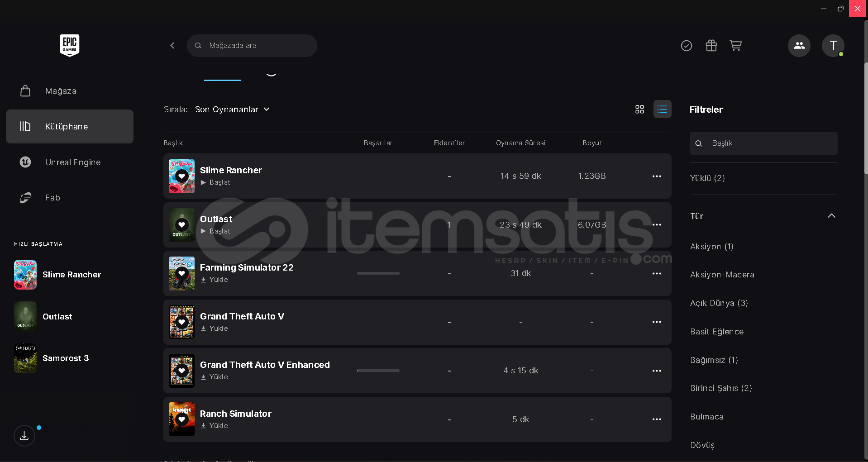Open Unreal Engine in the sidebar

tap(70, 162)
